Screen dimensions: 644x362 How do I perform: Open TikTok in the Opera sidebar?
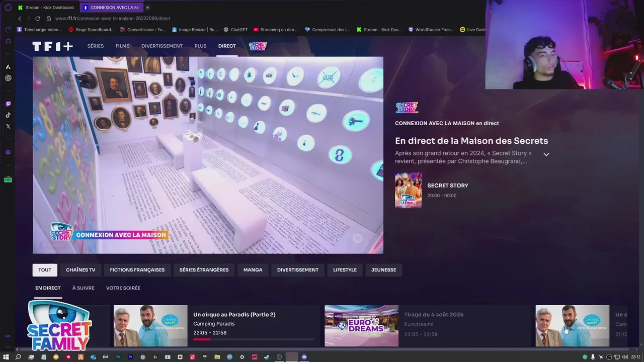pos(8,115)
